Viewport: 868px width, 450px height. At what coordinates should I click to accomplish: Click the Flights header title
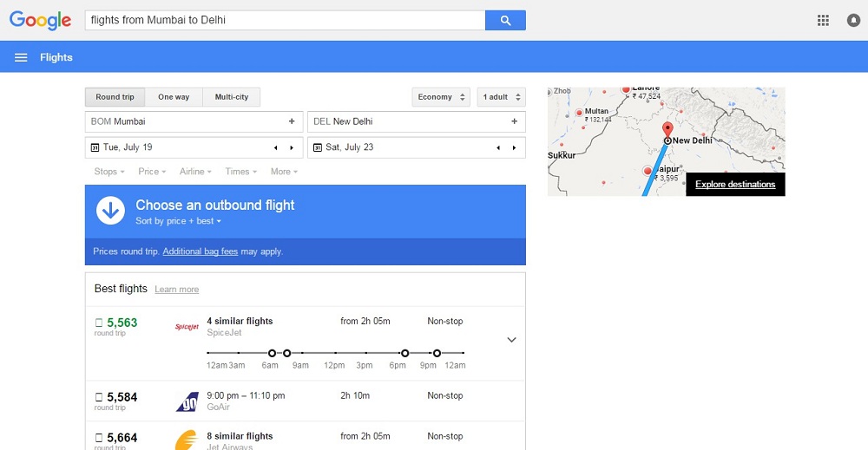click(x=56, y=57)
